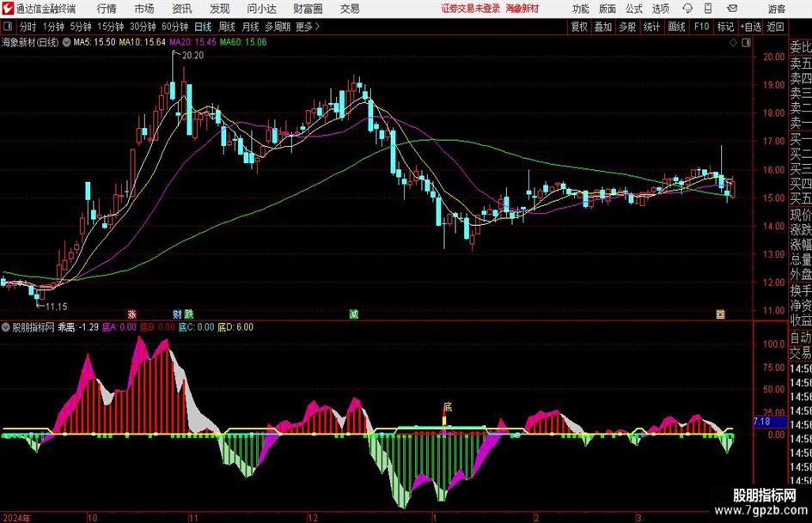The width and height of the screenshot is (812, 523).
Task: Open the 行情 menu
Action: pos(107,9)
